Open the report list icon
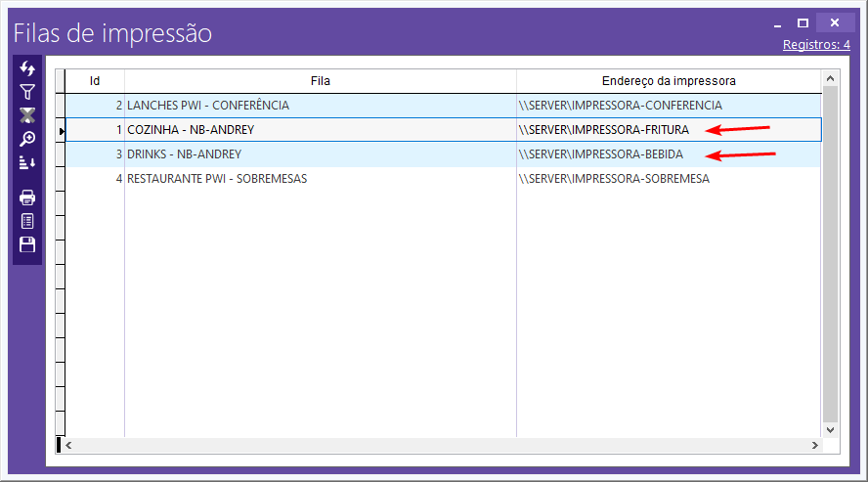Screen dimensions: 868x482 click(x=27, y=221)
